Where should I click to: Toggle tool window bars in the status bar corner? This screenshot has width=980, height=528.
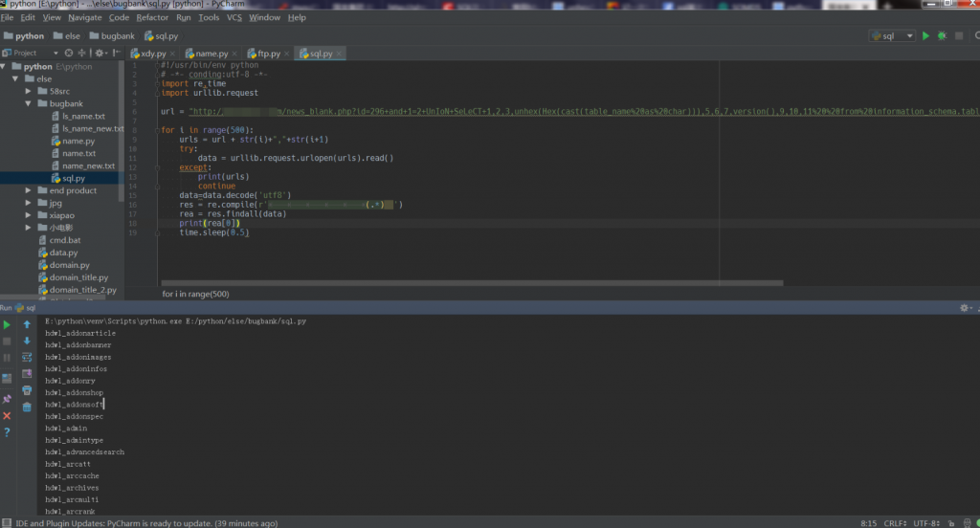[7, 523]
